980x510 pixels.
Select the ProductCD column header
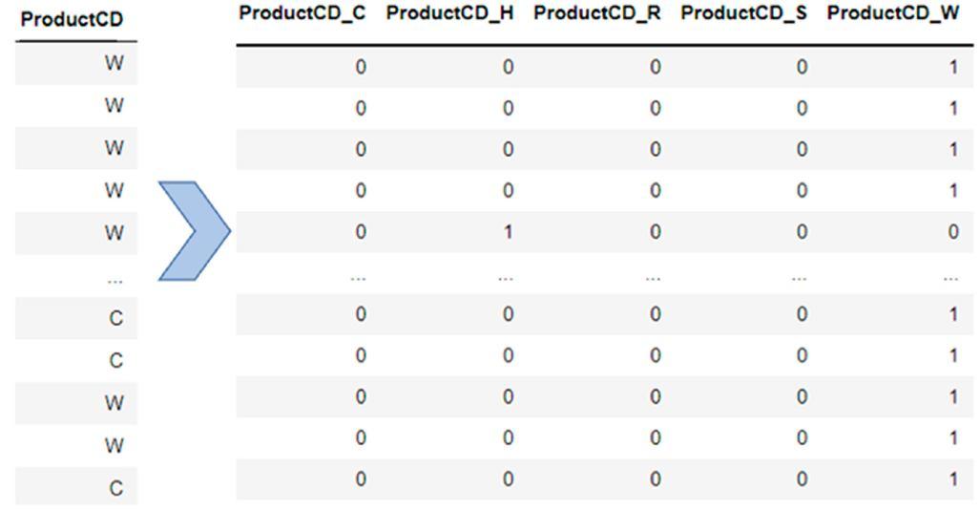72,20
